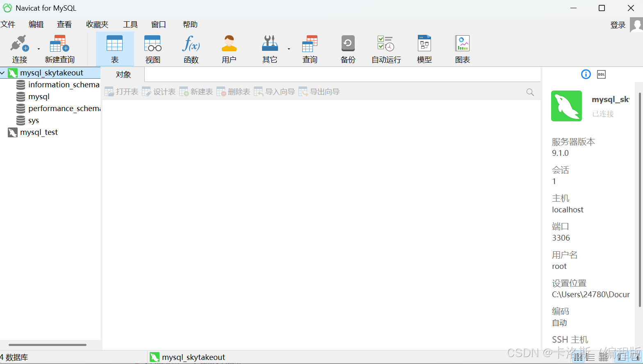Select the sys database
The image size is (643, 364).
coord(33,121)
